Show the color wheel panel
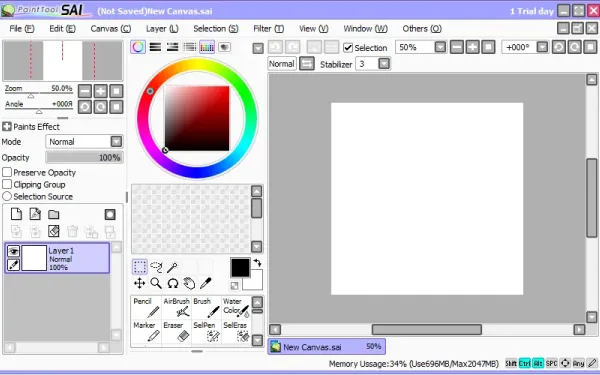 click(138, 47)
